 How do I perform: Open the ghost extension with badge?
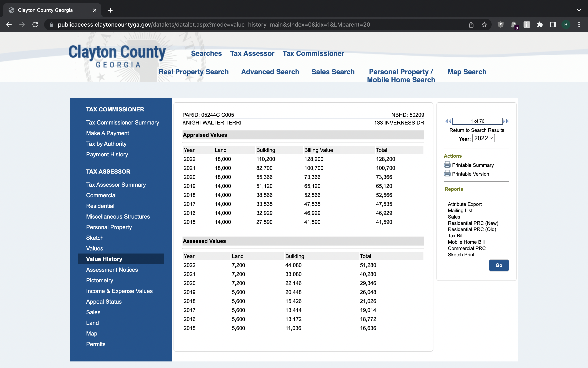click(514, 25)
